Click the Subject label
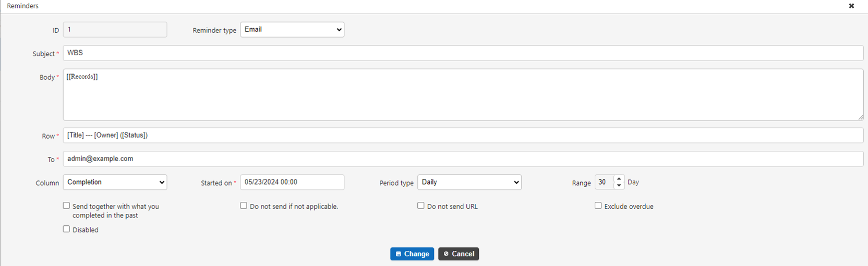 pos(43,54)
